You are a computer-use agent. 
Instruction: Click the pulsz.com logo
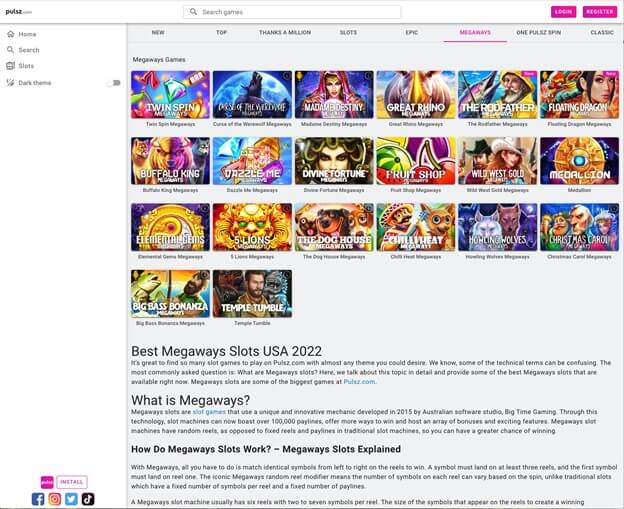point(19,12)
